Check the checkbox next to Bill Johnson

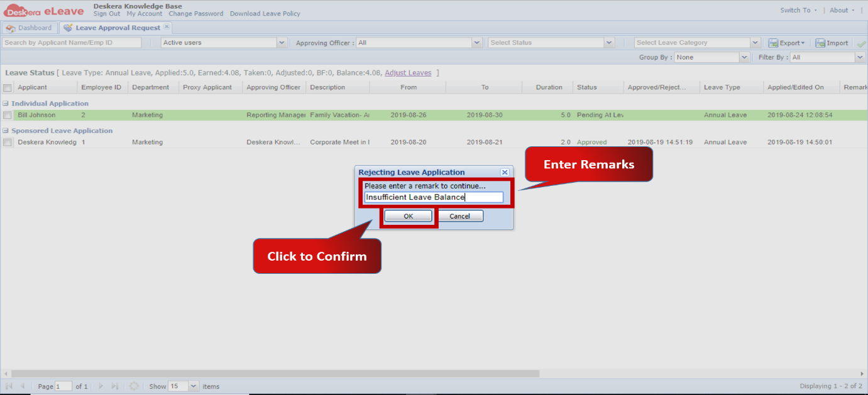8,115
